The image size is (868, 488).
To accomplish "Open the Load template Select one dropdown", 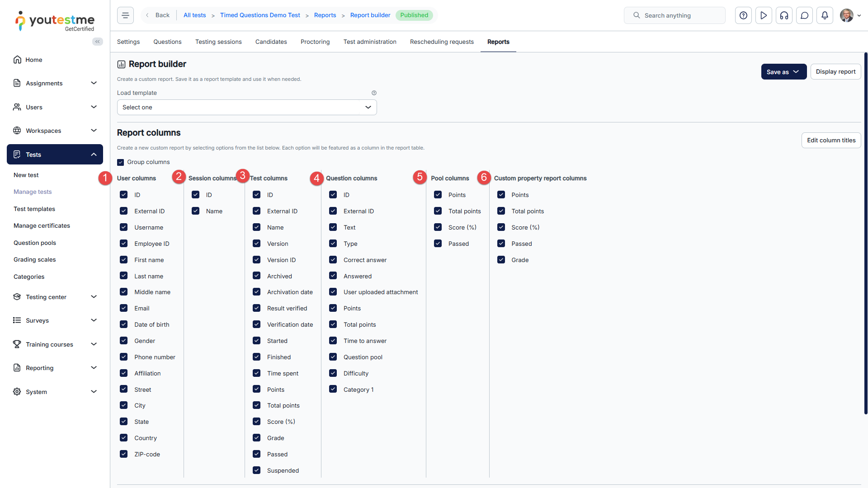I will click(247, 108).
